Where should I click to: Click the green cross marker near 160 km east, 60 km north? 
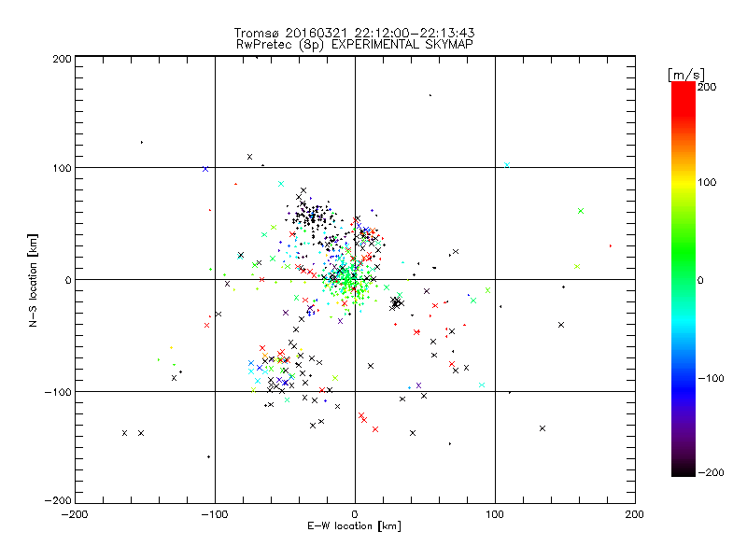(x=581, y=211)
